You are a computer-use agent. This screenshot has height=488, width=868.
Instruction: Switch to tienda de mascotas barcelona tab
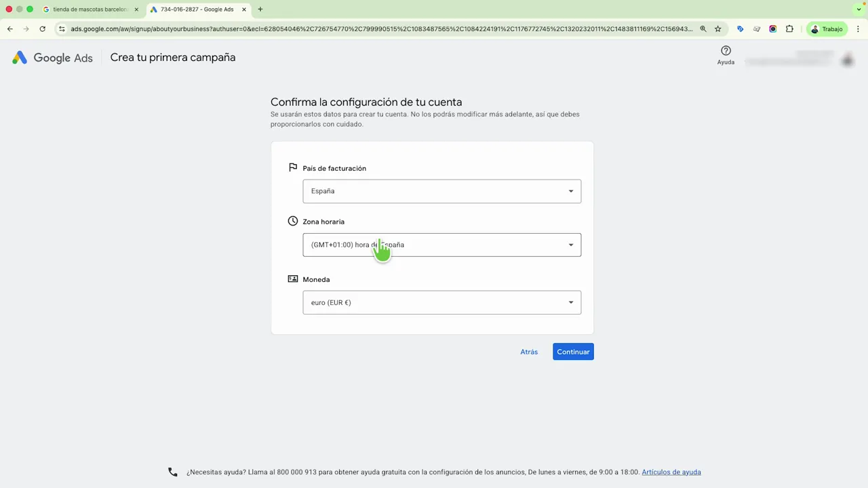click(x=90, y=9)
